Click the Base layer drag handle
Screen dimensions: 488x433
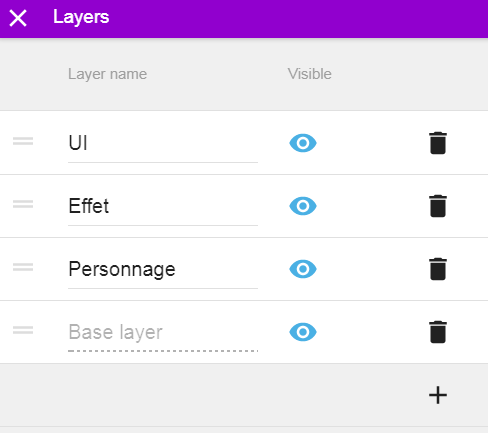coord(23,330)
